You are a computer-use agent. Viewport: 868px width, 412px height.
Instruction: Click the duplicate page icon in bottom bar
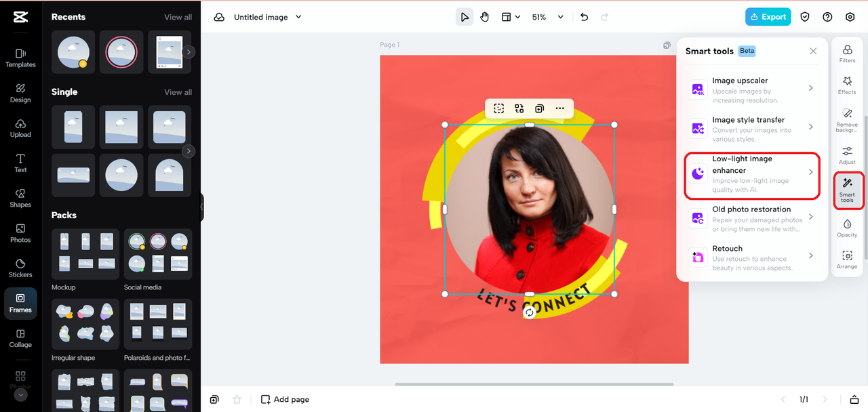click(214, 400)
